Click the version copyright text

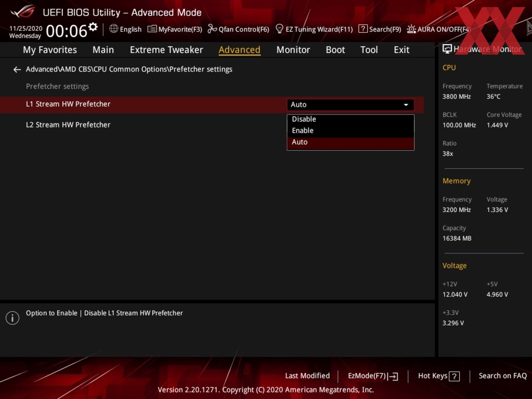point(266,390)
